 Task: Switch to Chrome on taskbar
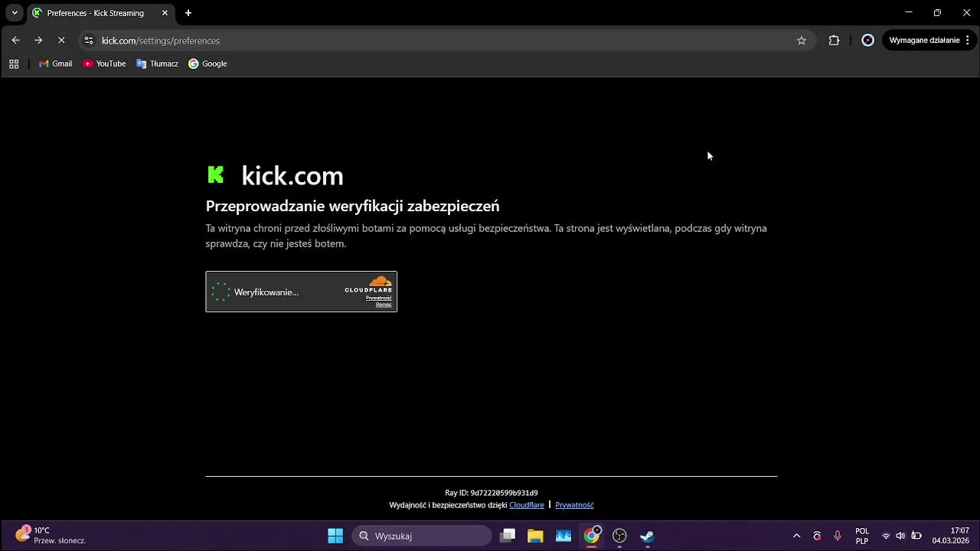pyautogui.click(x=592, y=536)
